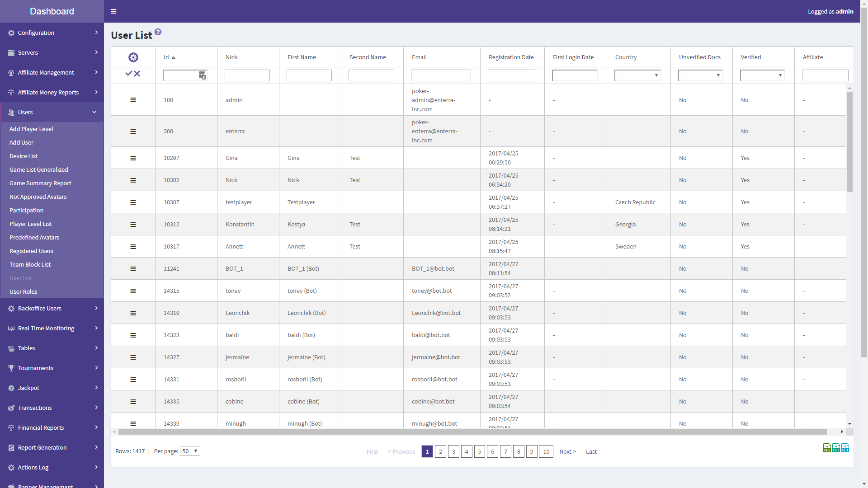The width and height of the screenshot is (868, 488).
Task: Click page 5 pagination link
Action: point(480,451)
